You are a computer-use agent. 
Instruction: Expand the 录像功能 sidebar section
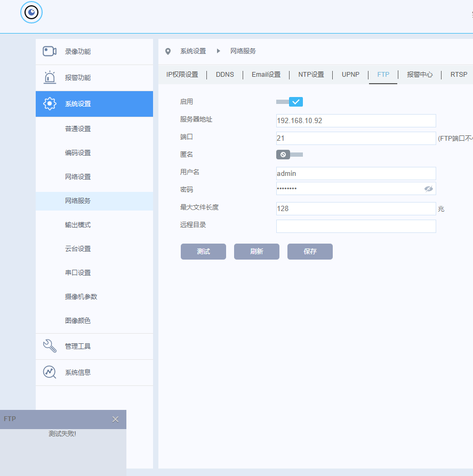pos(94,52)
